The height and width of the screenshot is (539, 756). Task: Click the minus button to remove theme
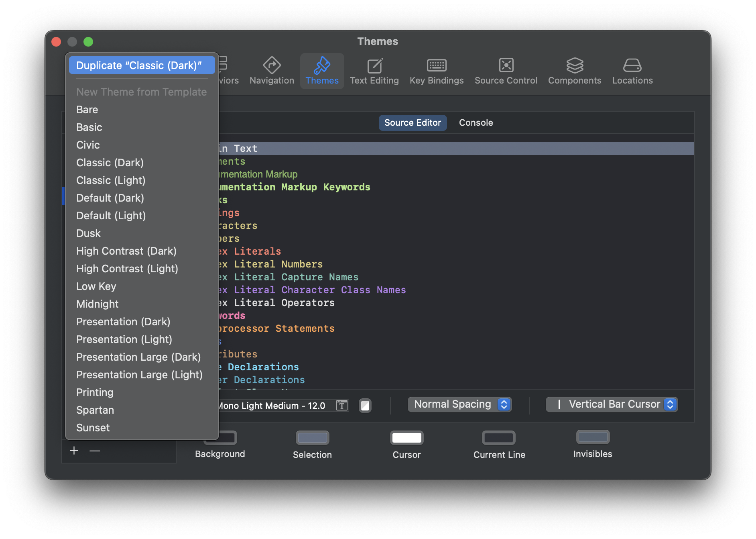pos(95,451)
